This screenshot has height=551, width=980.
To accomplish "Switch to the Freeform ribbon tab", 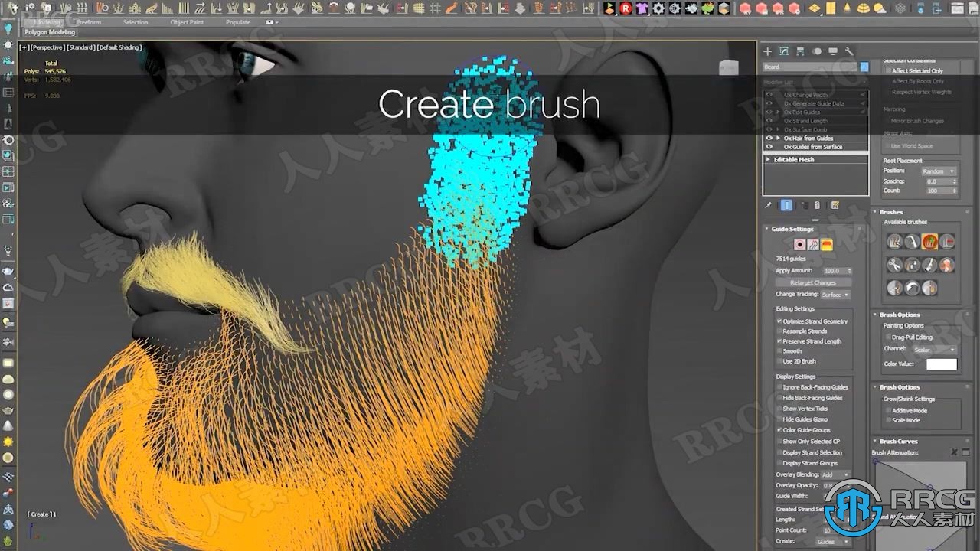I will pyautogui.click(x=88, y=22).
